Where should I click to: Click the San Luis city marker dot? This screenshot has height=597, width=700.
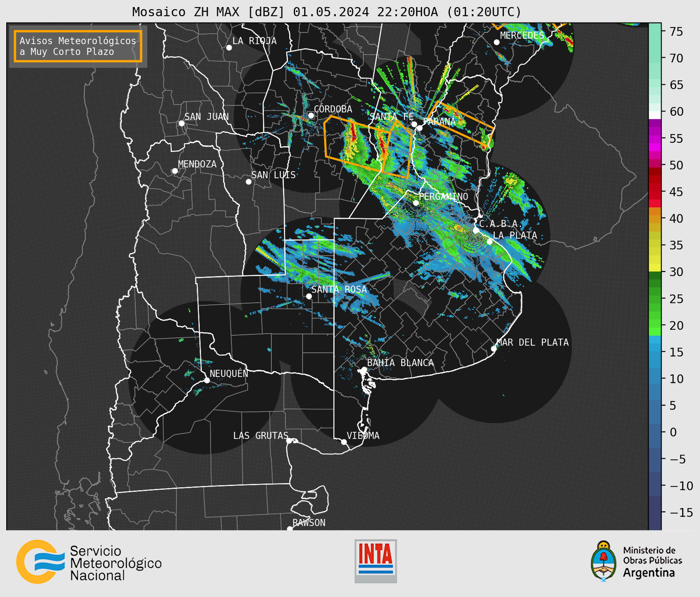coord(249,182)
